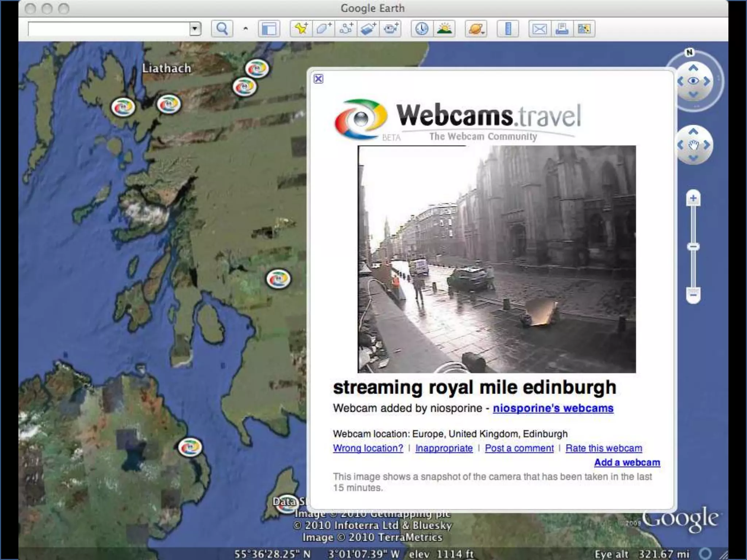Click the Add Image Overlay icon

tap(368, 28)
